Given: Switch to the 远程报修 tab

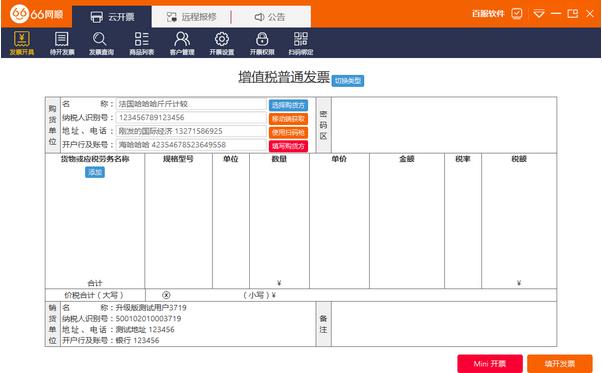Looking at the screenshot, I should click(x=192, y=17).
